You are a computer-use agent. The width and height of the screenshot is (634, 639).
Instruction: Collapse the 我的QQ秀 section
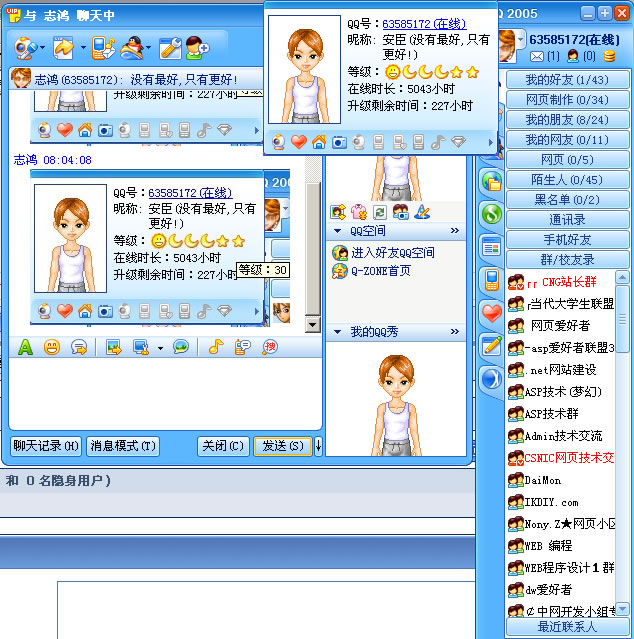click(455, 331)
